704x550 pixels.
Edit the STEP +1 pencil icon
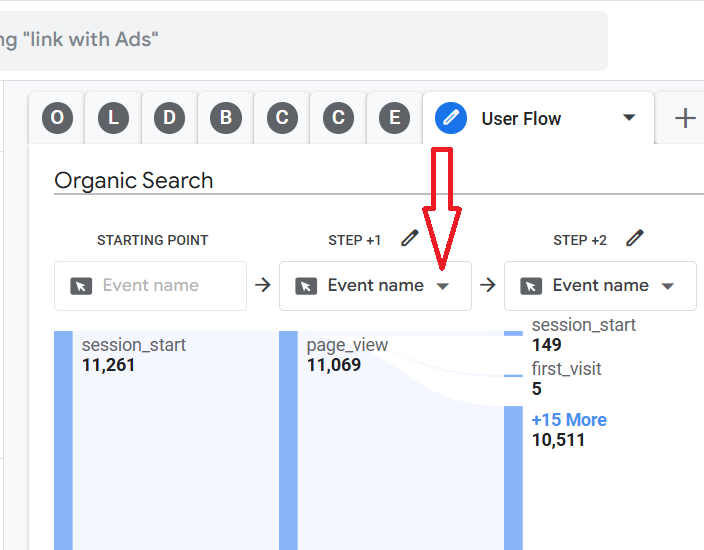(x=409, y=238)
